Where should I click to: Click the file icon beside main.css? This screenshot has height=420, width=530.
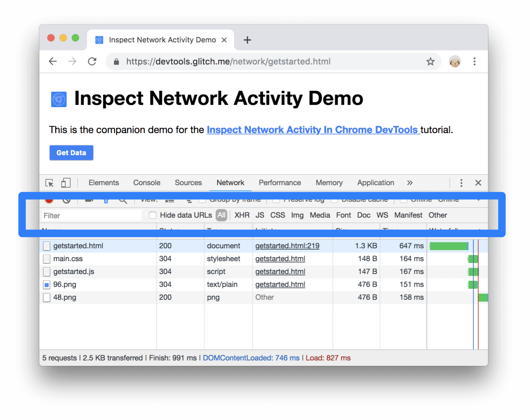[x=46, y=259]
